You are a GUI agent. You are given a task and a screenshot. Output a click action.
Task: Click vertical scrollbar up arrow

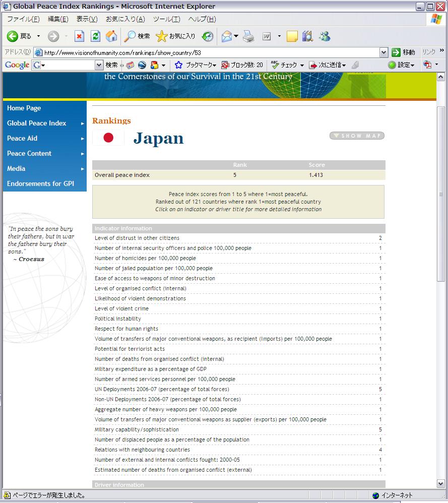(x=440, y=77)
